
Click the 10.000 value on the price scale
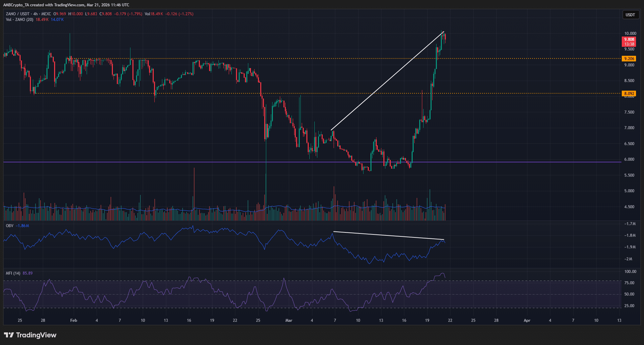pos(630,33)
